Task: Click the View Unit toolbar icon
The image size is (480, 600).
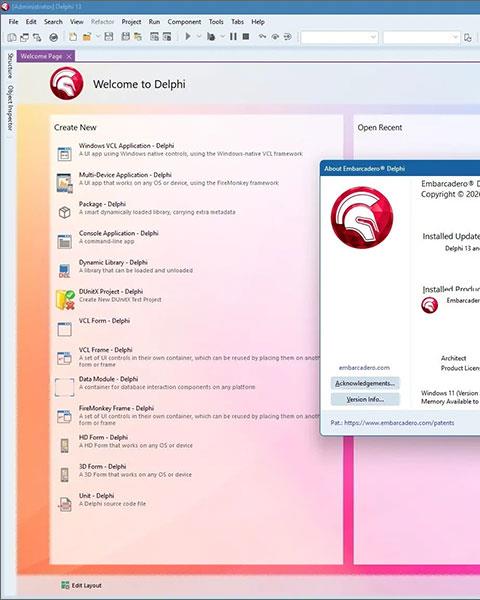Action: 12,37
